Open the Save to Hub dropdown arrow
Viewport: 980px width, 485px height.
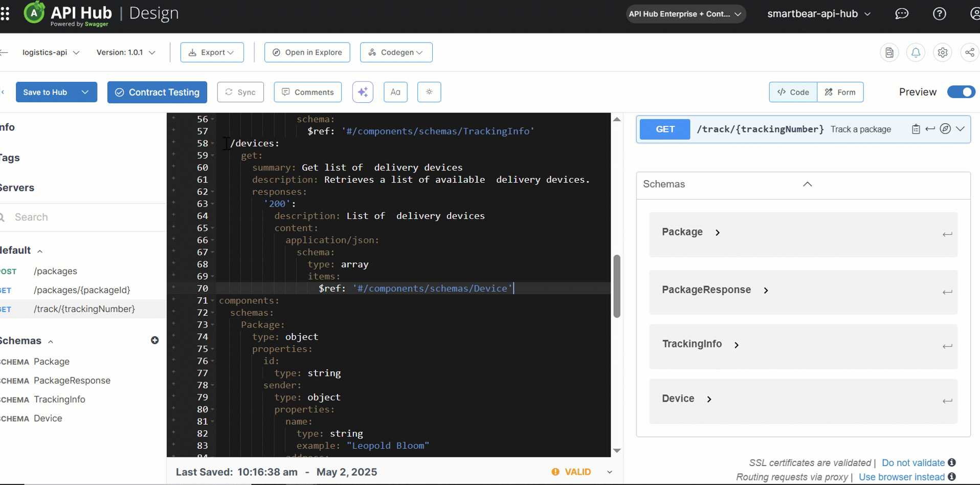[85, 92]
